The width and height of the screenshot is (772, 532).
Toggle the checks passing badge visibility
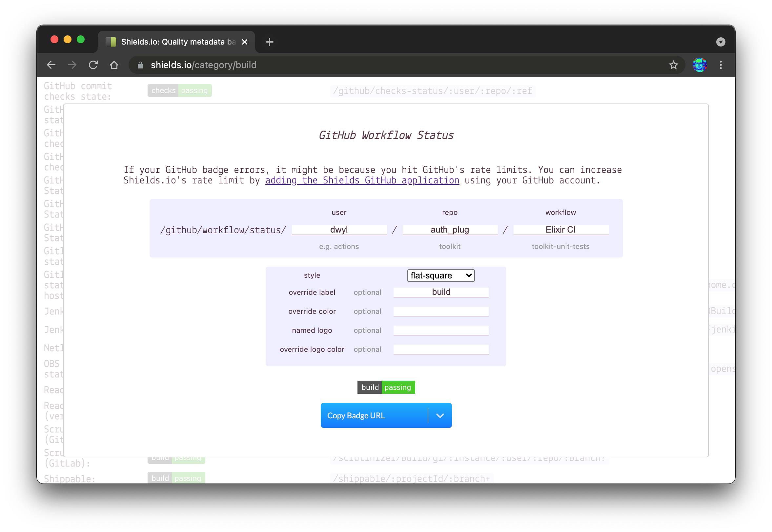(x=179, y=90)
